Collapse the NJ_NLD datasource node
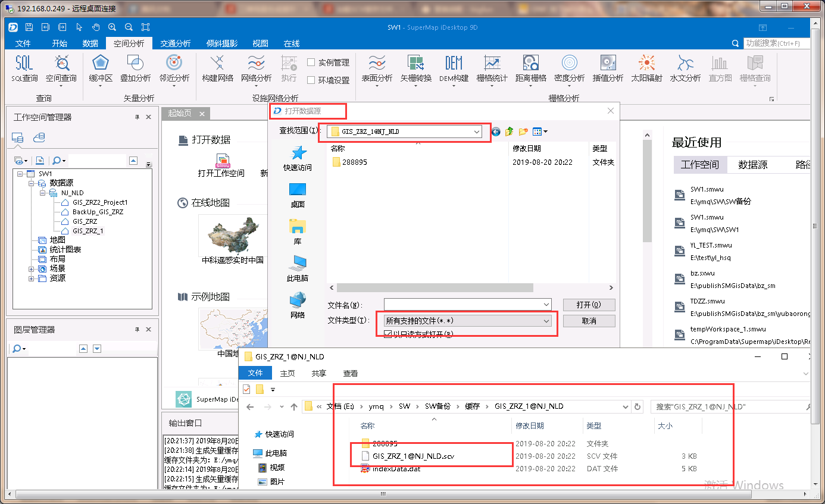The width and height of the screenshot is (825, 504). (x=42, y=193)
